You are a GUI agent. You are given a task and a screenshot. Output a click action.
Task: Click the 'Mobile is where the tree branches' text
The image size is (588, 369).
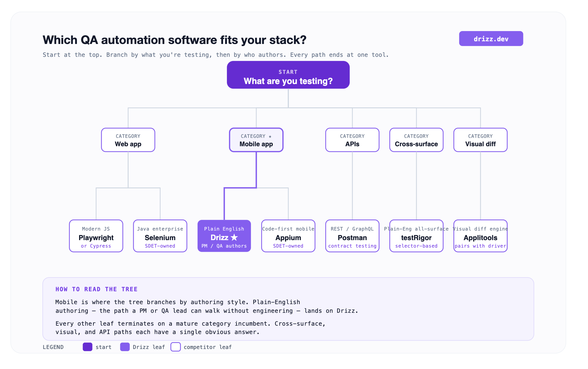coord(207,306)
